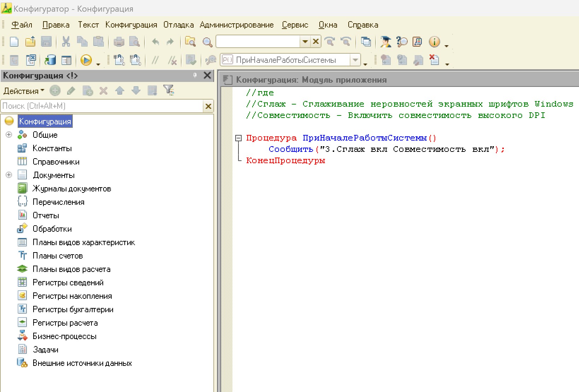Click the Filter by subsystems funnel icon
The width and height of the screenshot is (579, 392).
[x=169, y=90]
